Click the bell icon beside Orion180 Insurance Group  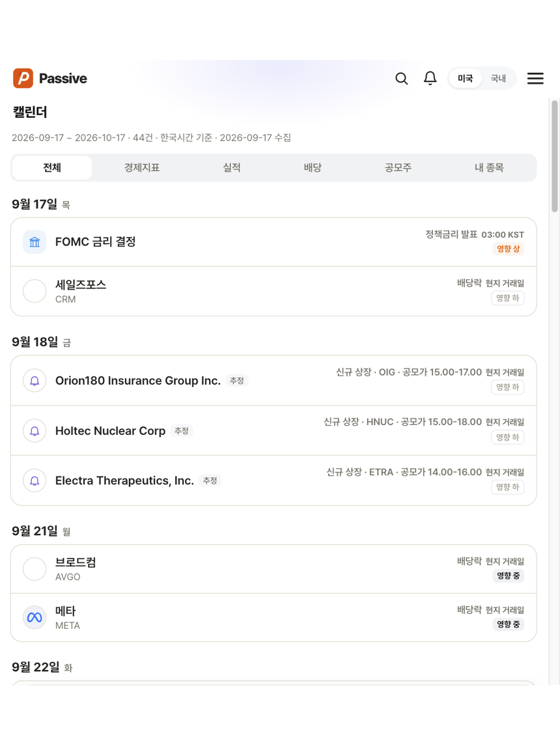pos(35,381)
